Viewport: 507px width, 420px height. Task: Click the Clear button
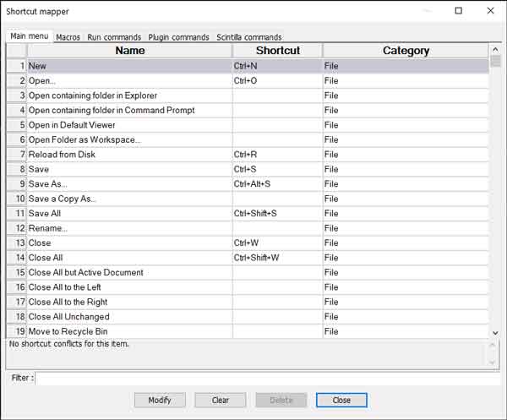[x=221, y=400]
